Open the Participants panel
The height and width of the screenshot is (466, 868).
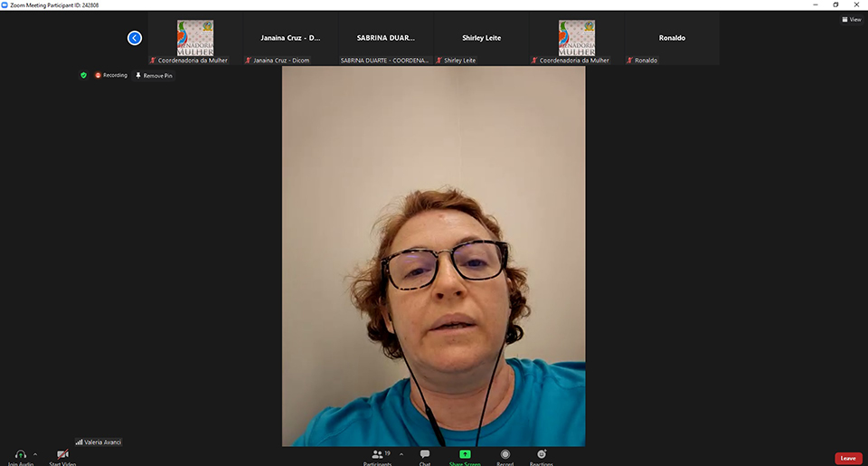click(x=378, y=454)
